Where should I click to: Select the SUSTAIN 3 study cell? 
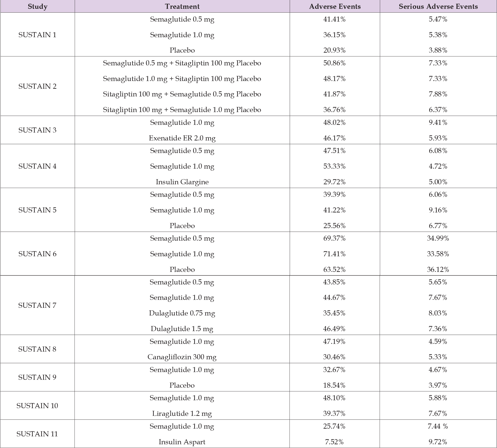pyautogui.click(x=37, y=130)
